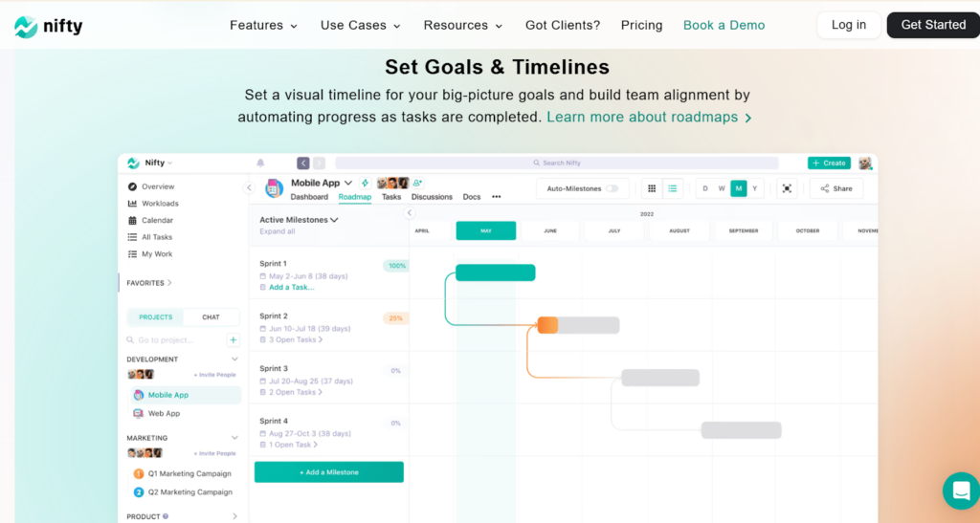This screenshot has width=980, height=523.
Task: Click the add project plus icon
Action: 233,339
